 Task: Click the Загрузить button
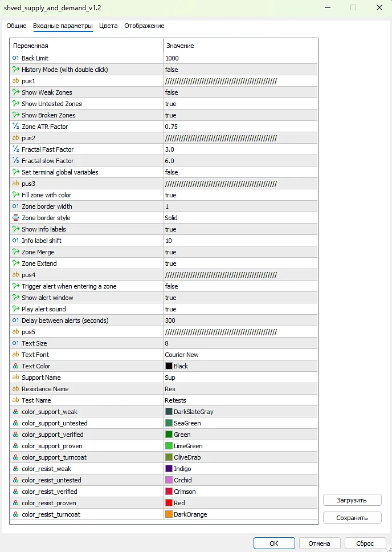pos(352,500)
